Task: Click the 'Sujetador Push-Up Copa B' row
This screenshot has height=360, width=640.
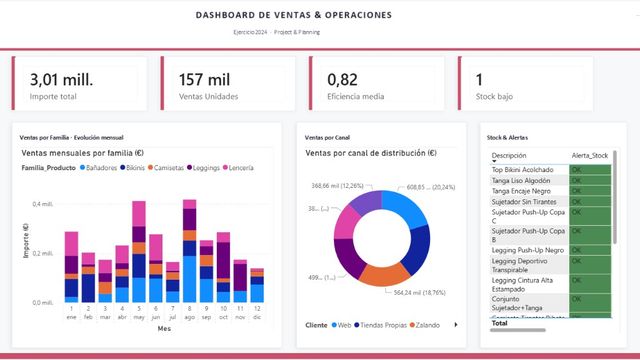Action: coord(551,235)
